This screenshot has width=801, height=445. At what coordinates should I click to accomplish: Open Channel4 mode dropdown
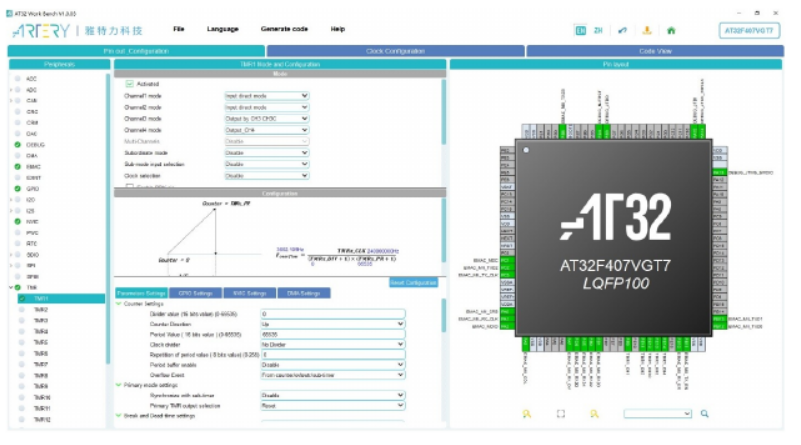click(267, 130)
